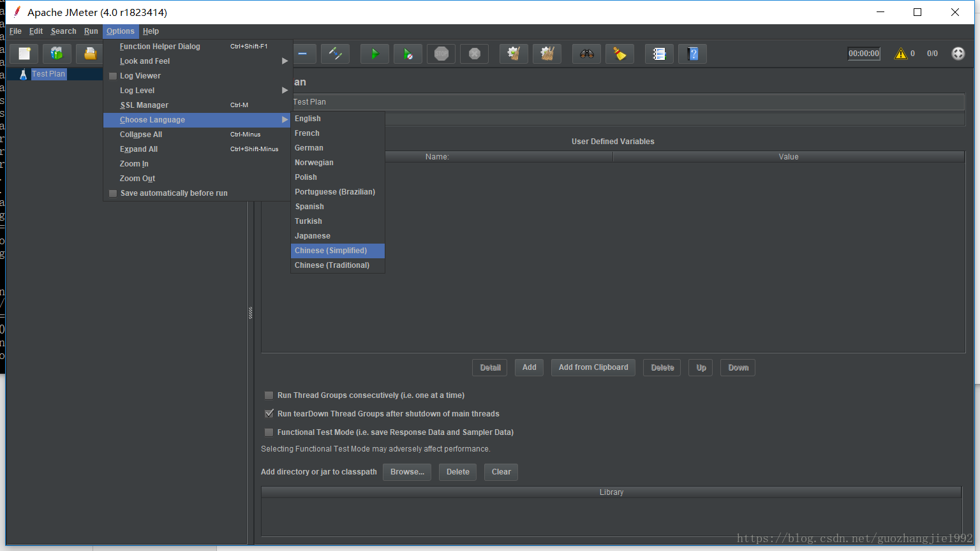Select Expand All menu entry

coord(198,149)
